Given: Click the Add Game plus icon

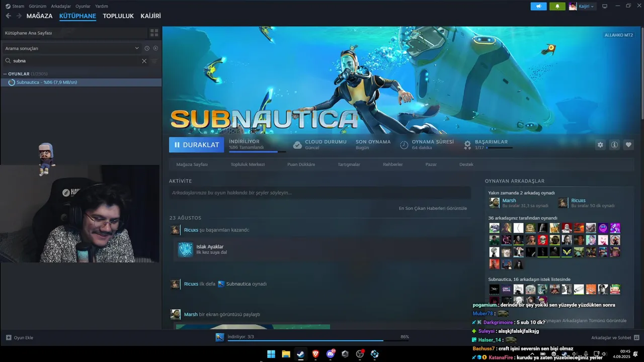Looking at the screenshot, I should pos(9,337).
